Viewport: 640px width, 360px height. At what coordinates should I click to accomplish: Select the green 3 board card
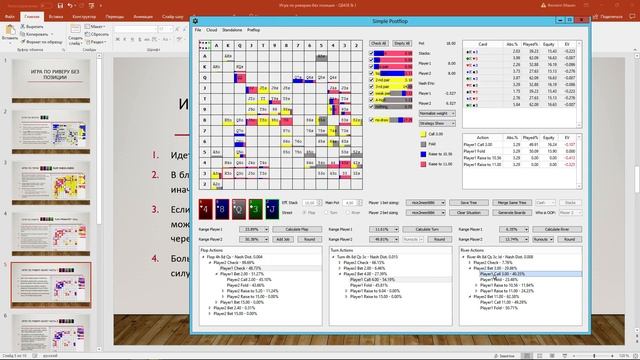(256, 209)
